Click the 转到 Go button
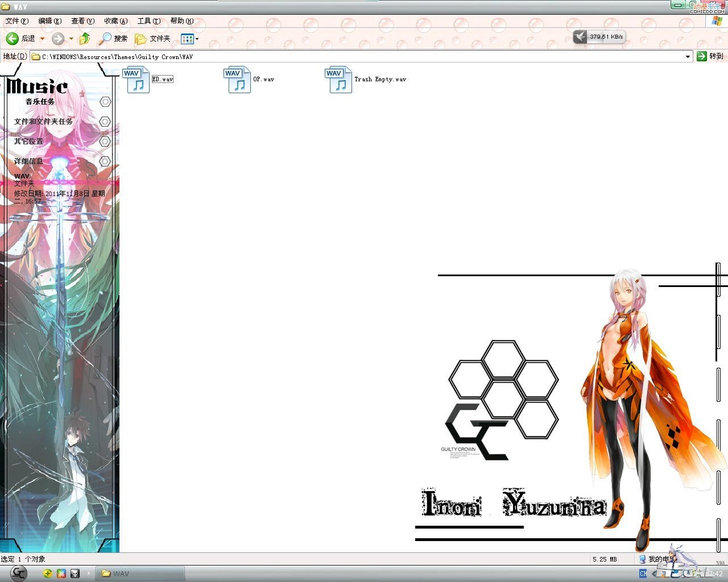Viewport: 728px width, 582px height. click(710, 56)
